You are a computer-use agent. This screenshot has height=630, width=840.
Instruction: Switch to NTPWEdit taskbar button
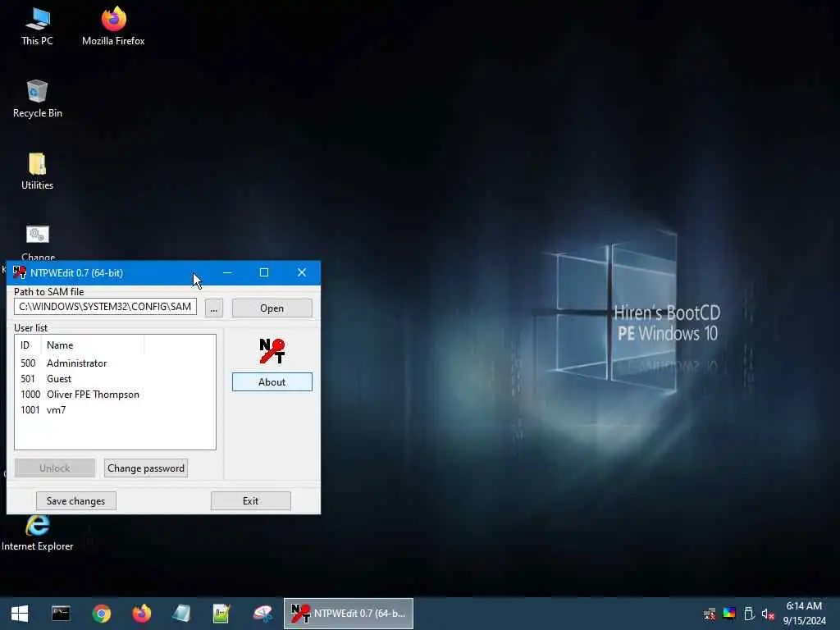[x=348, y=614]
